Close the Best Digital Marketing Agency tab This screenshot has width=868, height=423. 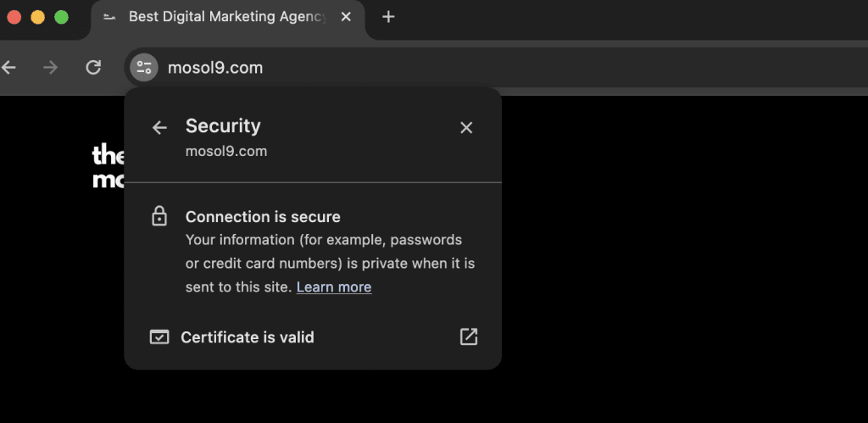(x=346, y=17)
